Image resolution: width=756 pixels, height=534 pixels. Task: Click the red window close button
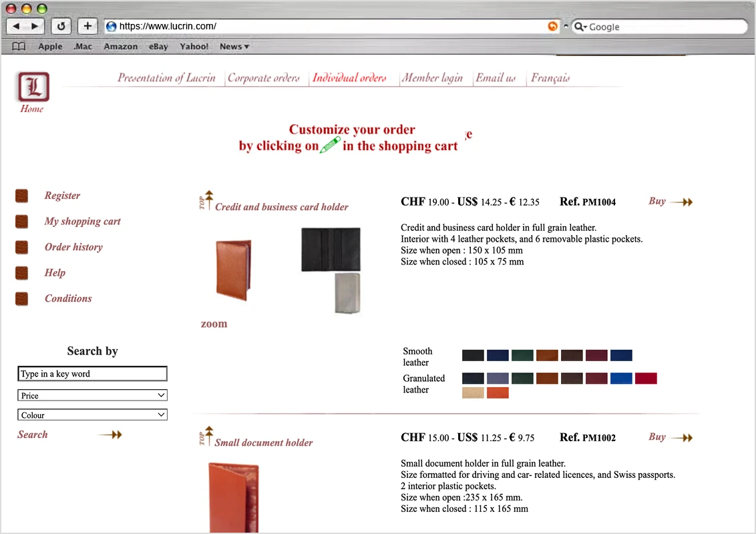[11, 8]
